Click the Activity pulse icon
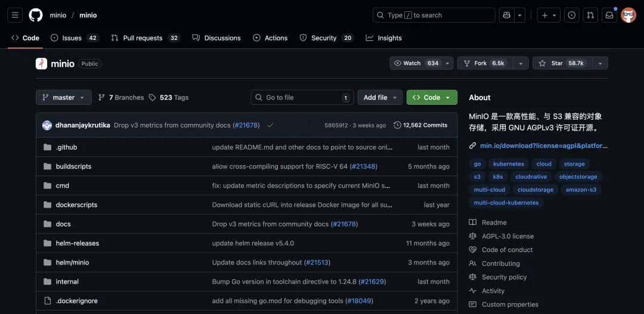644x314 pixels. 473,291
